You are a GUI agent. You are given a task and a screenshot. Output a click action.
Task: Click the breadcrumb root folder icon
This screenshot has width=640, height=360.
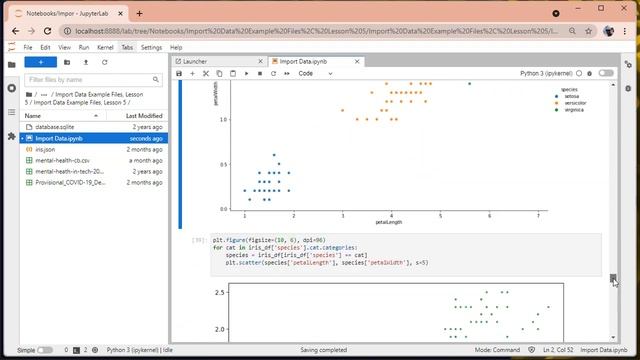pyautogui.click(x=29, y=94)
